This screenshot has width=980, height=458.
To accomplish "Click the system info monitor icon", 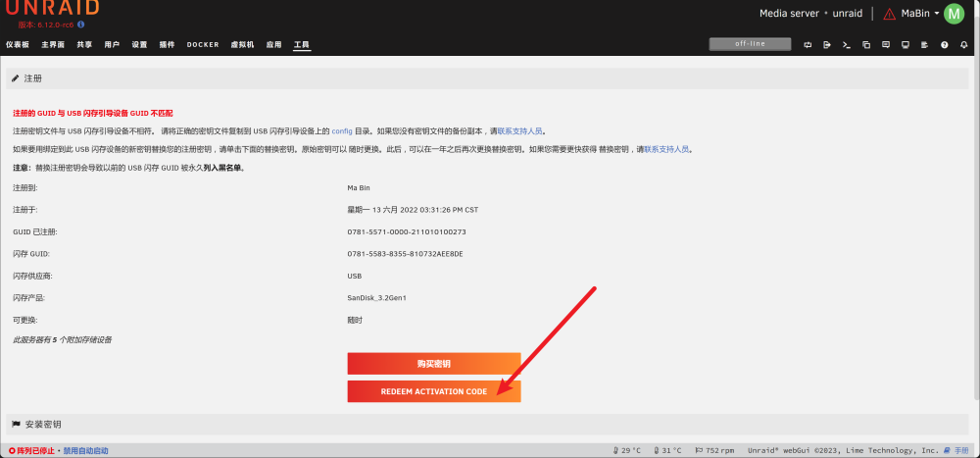I will point(905,45).
